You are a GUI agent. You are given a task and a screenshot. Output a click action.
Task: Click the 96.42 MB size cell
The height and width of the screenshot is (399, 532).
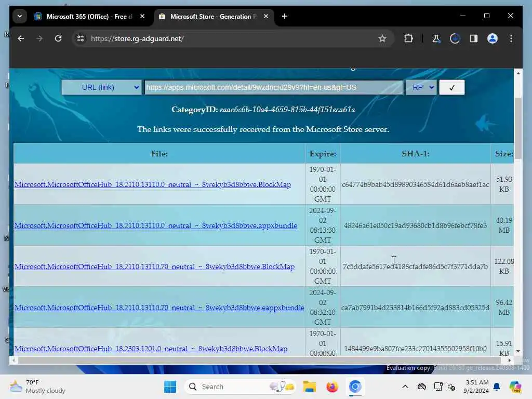pyautogui.click(x=504, y=308)
